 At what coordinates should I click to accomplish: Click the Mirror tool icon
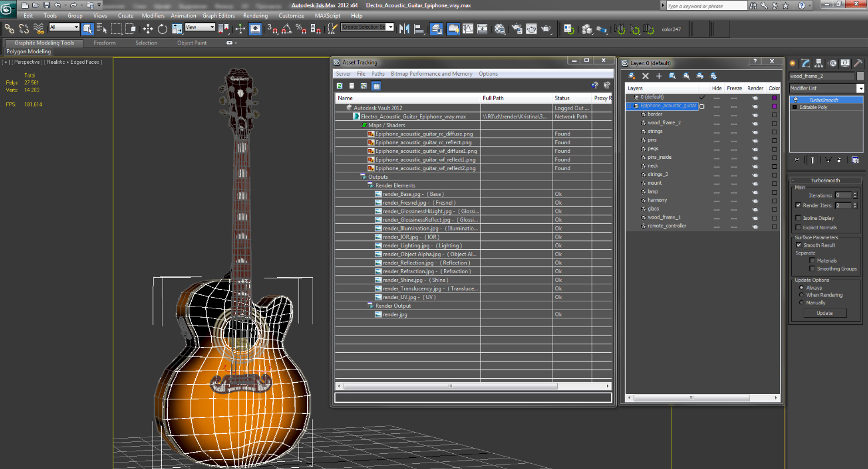(x=404, y=28)
